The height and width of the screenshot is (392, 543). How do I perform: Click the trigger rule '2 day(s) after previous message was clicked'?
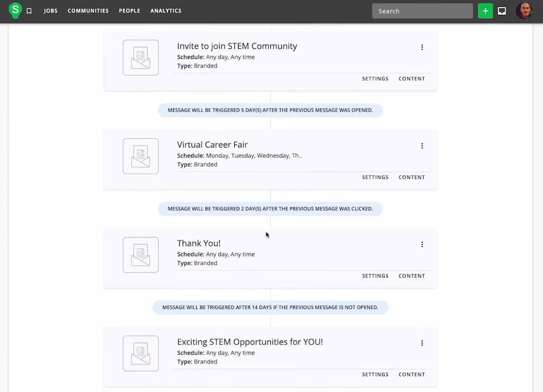click(x=270, y=209)
